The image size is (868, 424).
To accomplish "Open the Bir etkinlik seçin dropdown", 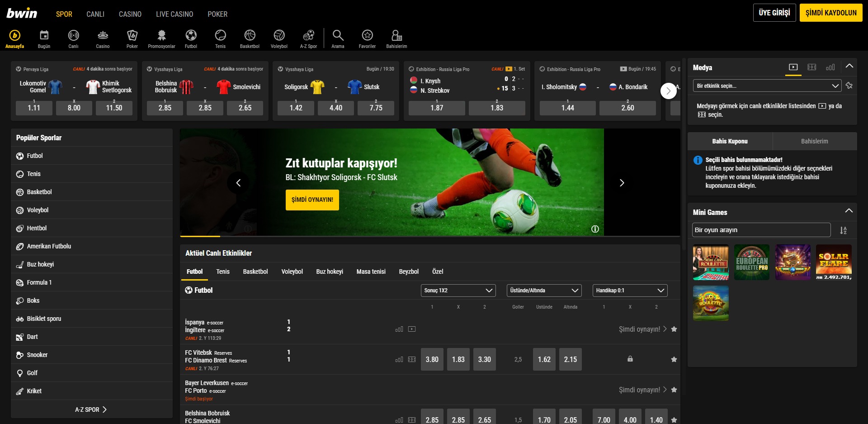I will pos(767,86).
